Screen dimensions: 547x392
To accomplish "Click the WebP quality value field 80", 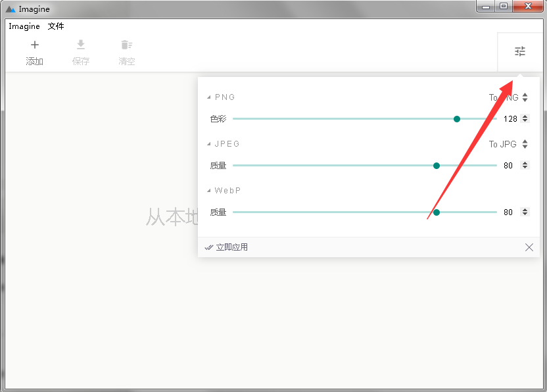I will click(x=508, y=212).
